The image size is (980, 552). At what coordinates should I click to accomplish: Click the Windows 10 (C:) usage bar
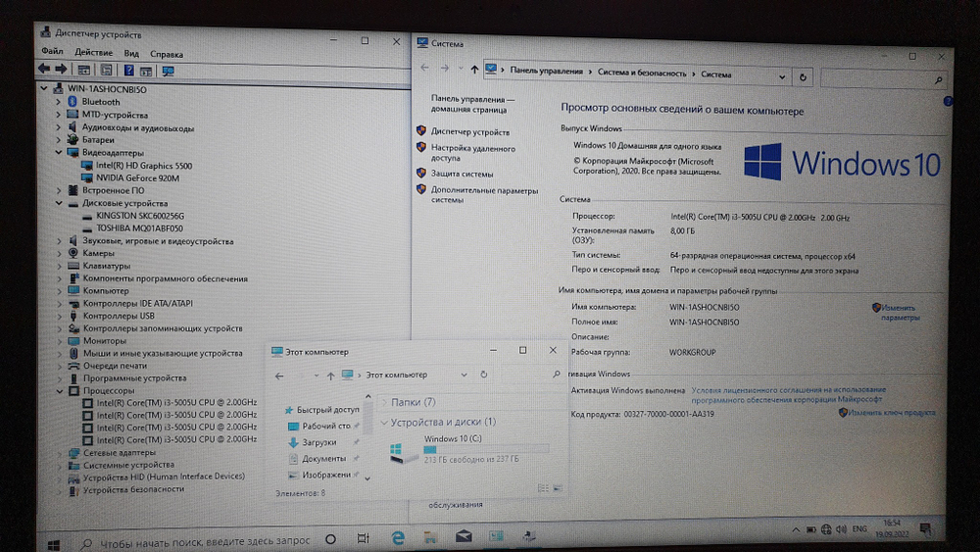(486, 449)
